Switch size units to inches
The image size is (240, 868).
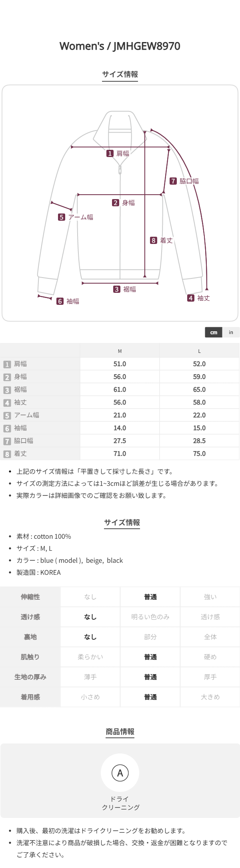(231, 332)
